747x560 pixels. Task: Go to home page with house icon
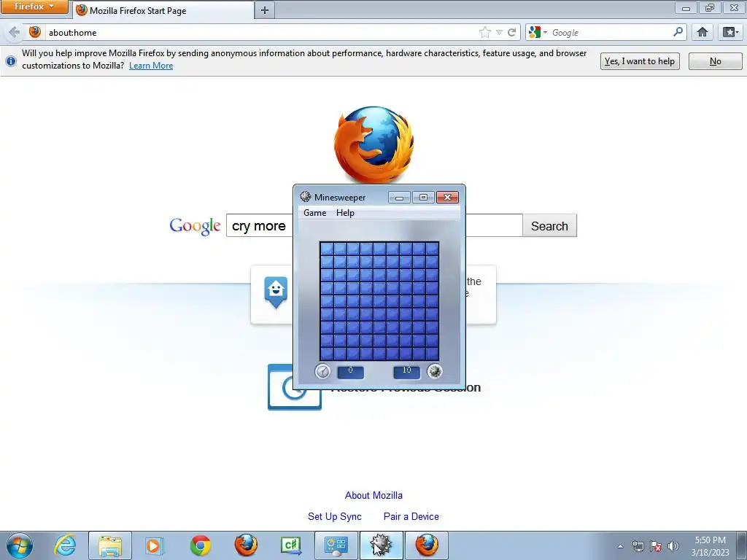point(703,32)
